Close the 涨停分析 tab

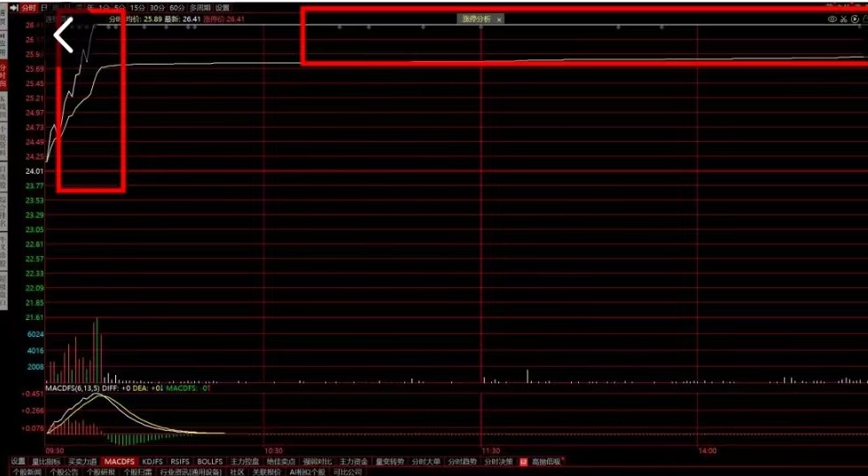click(499, 19)
